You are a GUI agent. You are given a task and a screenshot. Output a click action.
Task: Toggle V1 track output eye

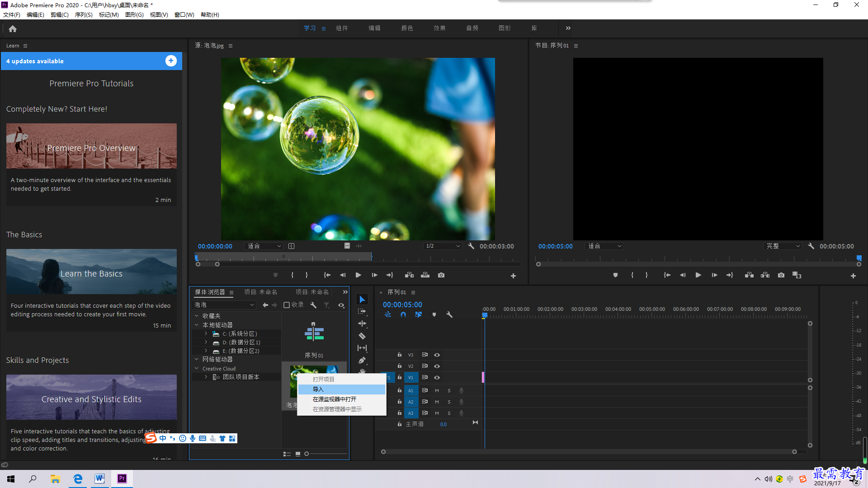coord(437,377)
